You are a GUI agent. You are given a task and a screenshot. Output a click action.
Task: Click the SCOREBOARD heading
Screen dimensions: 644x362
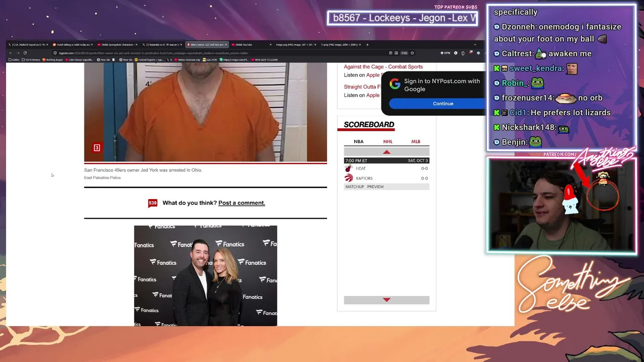tap(369, 125)
